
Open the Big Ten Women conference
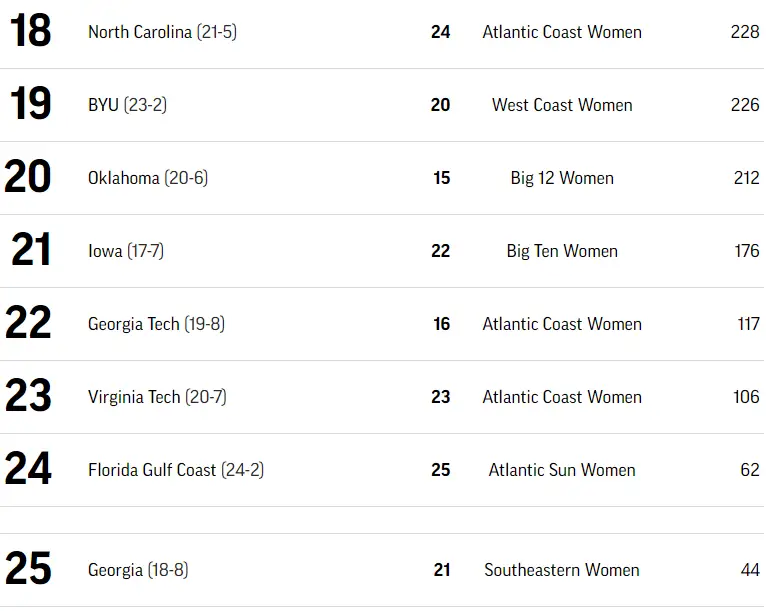coord(562,251)
